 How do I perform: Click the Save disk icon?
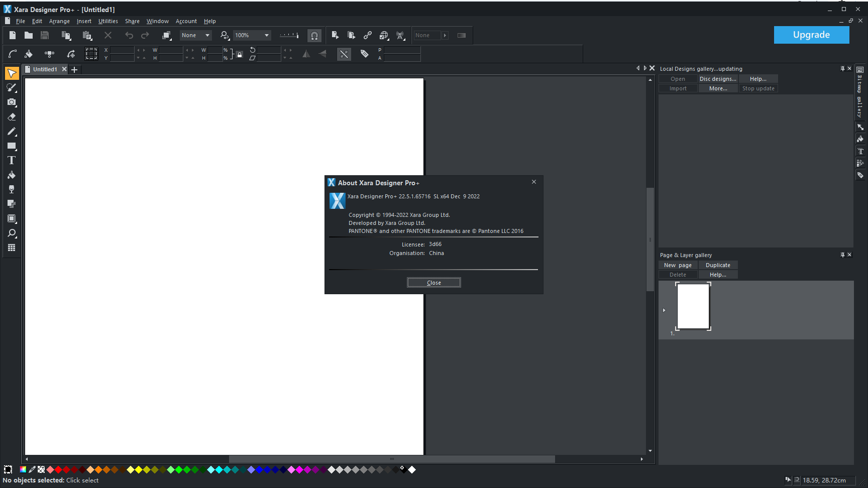pos(45,35)
